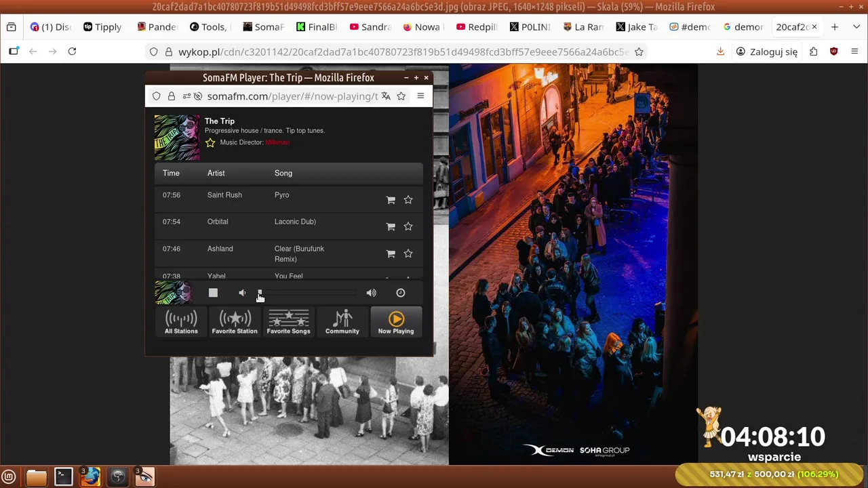This screenshot has height=488, width=868.
Task: Click popup permissions icon beside padlock
Action: 187,96
